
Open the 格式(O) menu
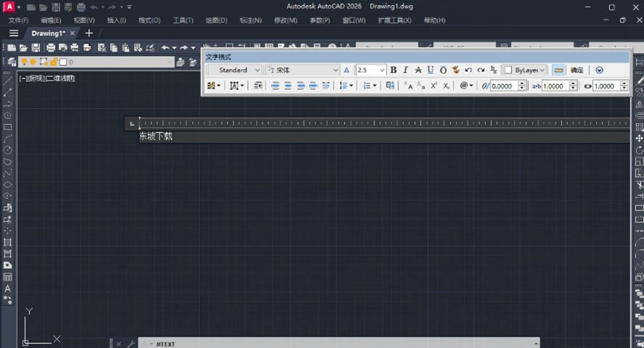[149, 20]
